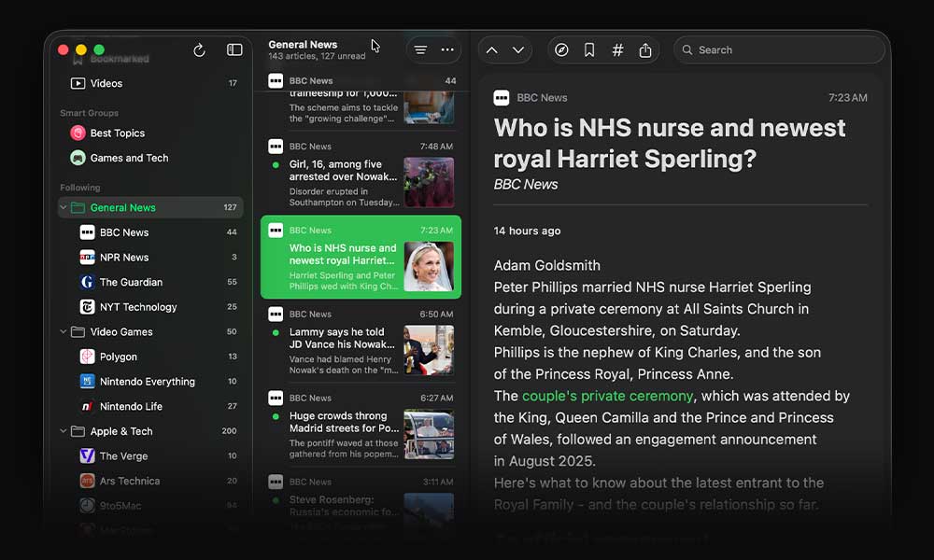Click the Lammy article thumbnail
Image resolution: width=934 pixels, height=560 pixels.
(429, 350)
